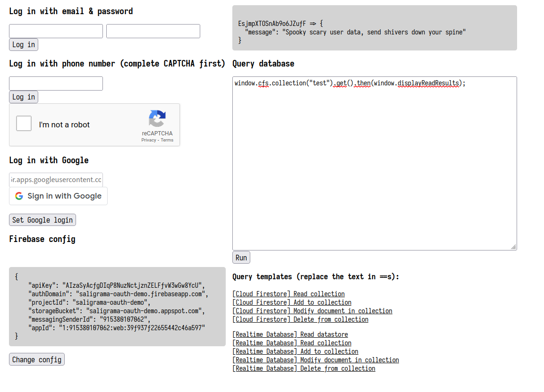Click the Change config button
This screenshot has width=544, height=392.
pyautogui.click(x=37, y=360)
